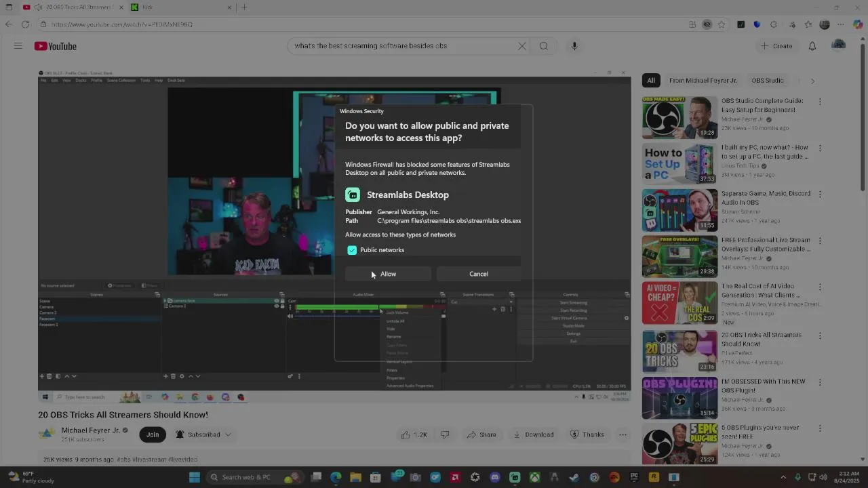Open the OBS Studio Complete Guide video thumbnail
The image size is (868, 488).
tap(679, 118)
